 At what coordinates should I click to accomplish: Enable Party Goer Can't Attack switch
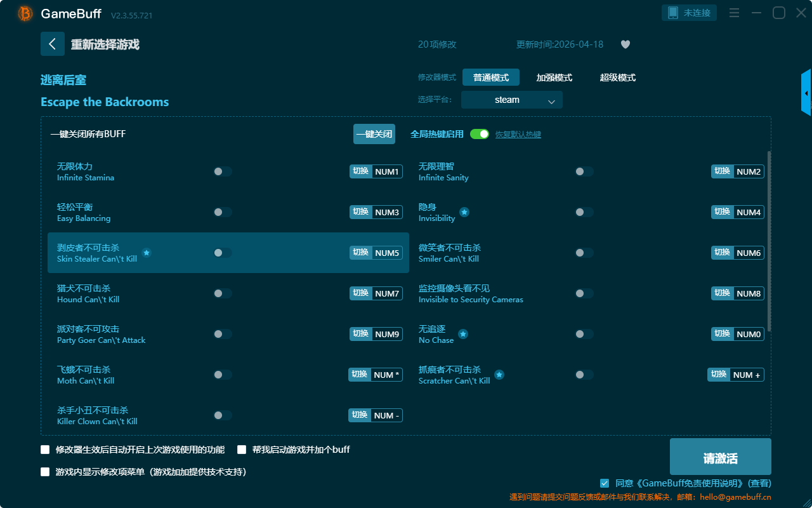click(223, 334)
